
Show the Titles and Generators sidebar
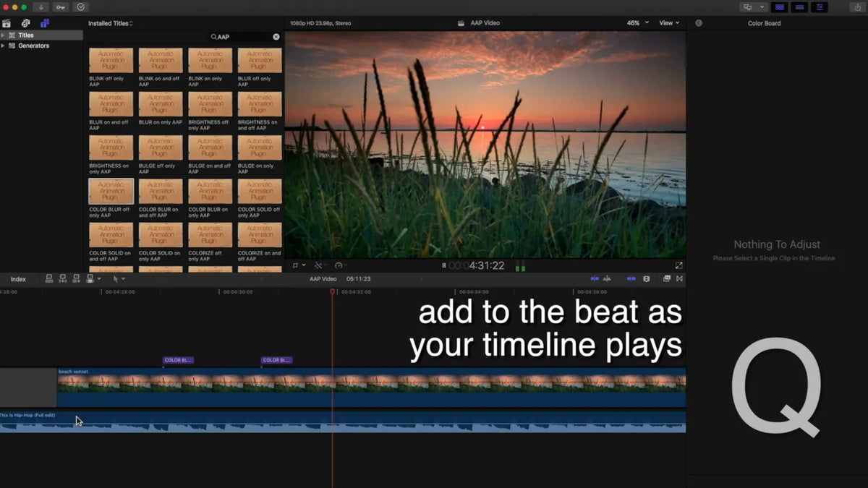(45, 23)
